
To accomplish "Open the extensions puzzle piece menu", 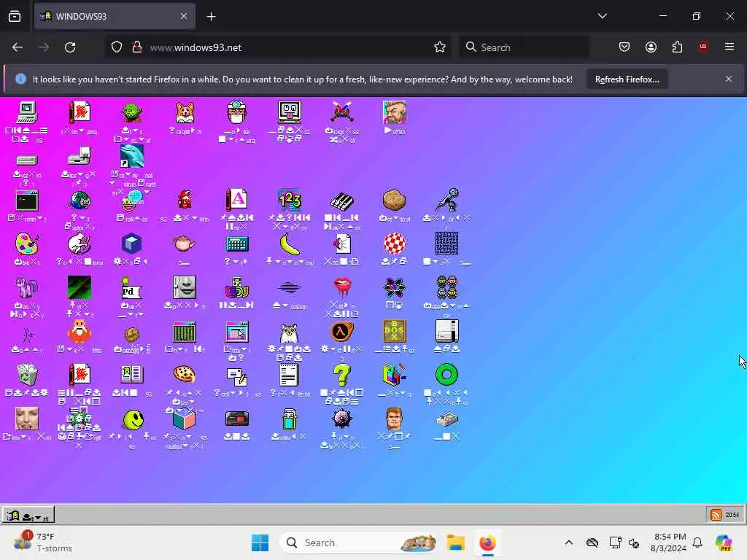I will (677, 47).
